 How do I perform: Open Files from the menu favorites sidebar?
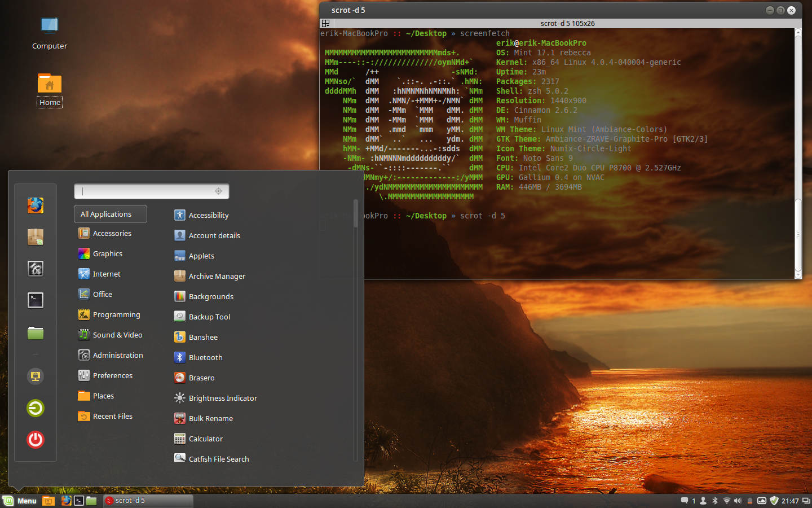(36, 333)
